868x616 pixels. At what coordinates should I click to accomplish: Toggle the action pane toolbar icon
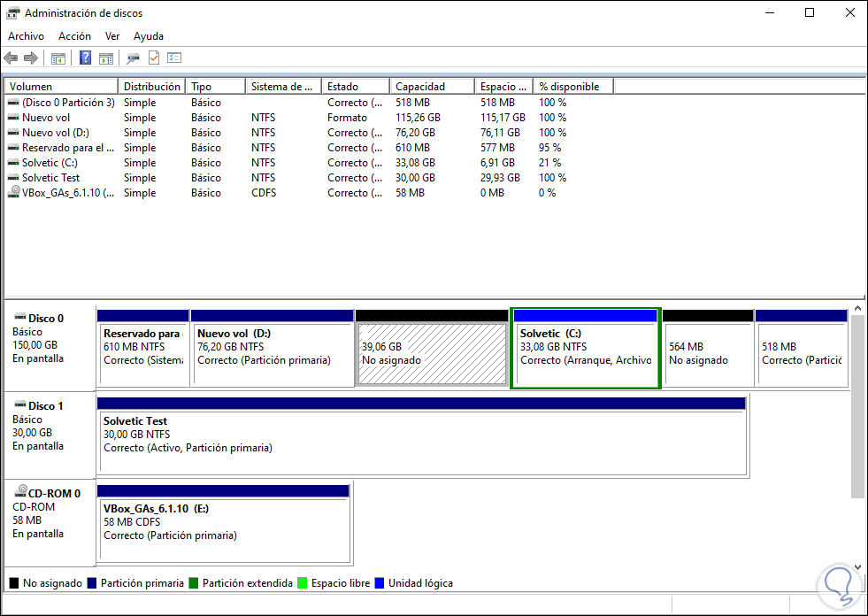click(106, 58)
